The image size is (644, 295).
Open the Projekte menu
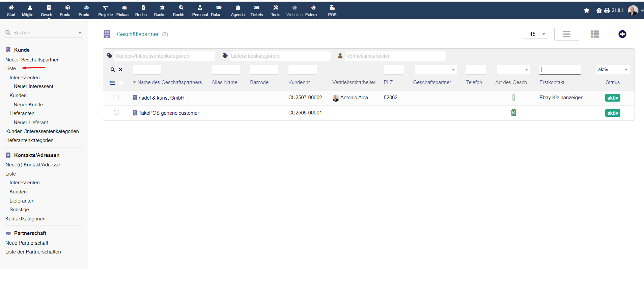(x=105, y=10)
